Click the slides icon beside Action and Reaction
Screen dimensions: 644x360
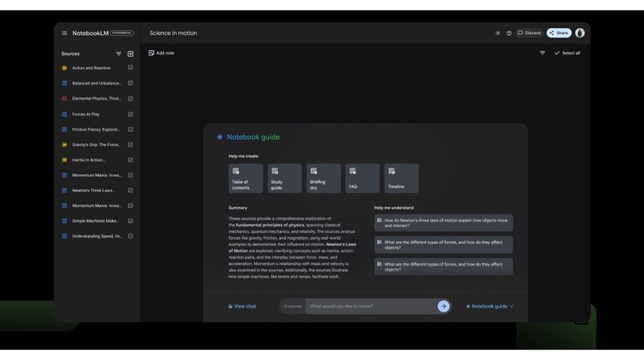click(x=64, y=68)
